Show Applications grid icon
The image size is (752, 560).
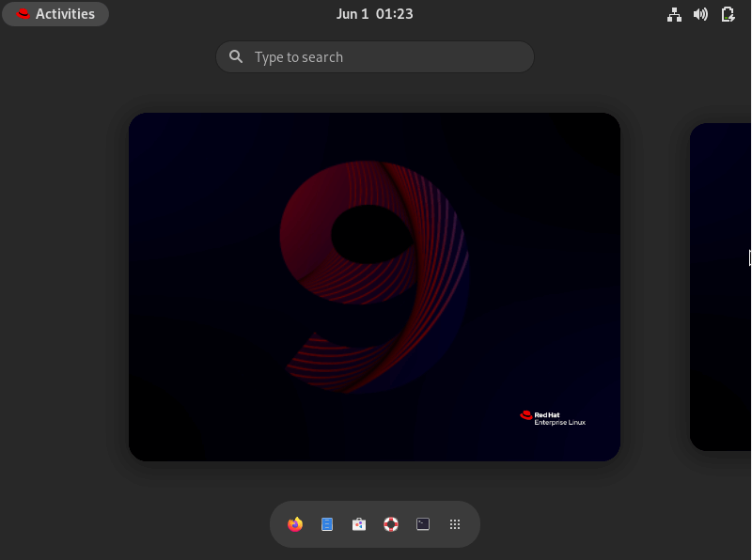455,524
